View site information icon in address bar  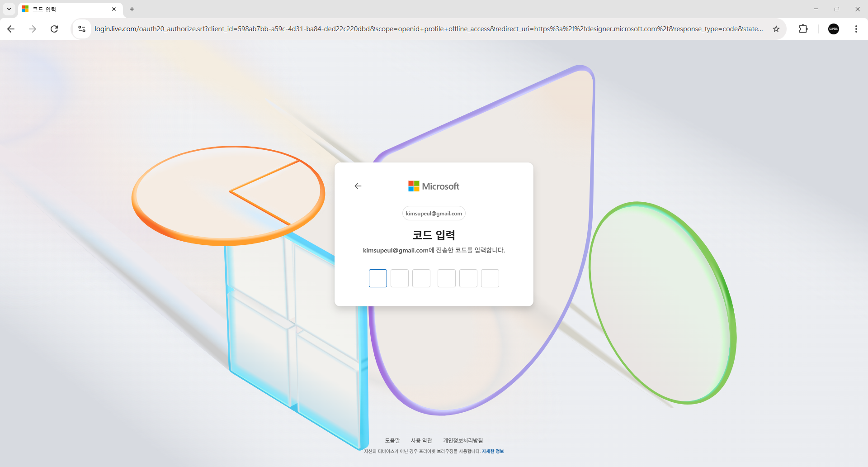pyautogui.click(x=82, y=29)
